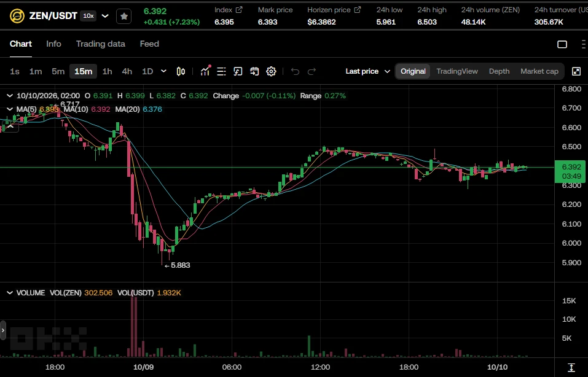Open the Feed tab
Screen dimensions: 588x377
(149, 44)
